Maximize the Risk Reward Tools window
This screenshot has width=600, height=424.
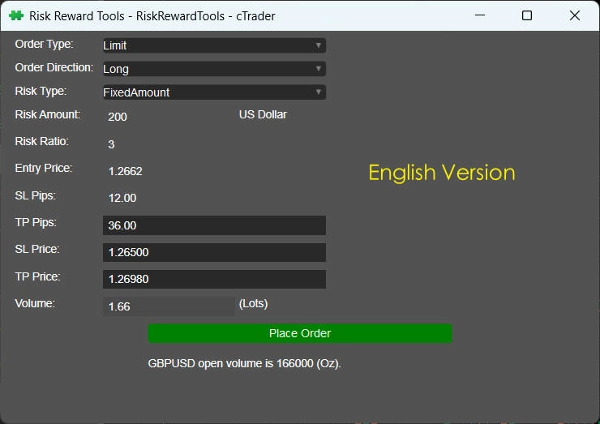click(527, 16)
